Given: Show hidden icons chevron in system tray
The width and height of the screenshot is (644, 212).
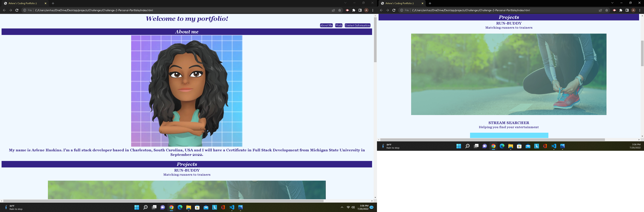Looking at the screenshot, I should coord(342,207).
